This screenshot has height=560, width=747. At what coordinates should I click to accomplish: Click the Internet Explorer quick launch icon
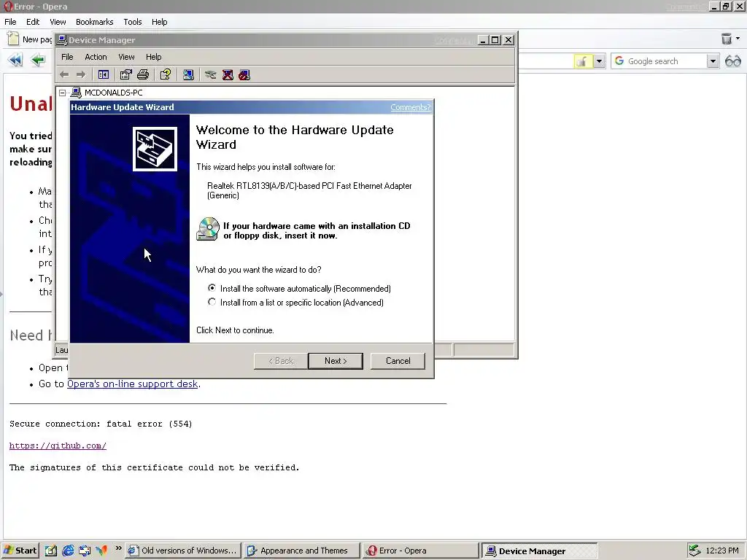[x=68, y=551]
